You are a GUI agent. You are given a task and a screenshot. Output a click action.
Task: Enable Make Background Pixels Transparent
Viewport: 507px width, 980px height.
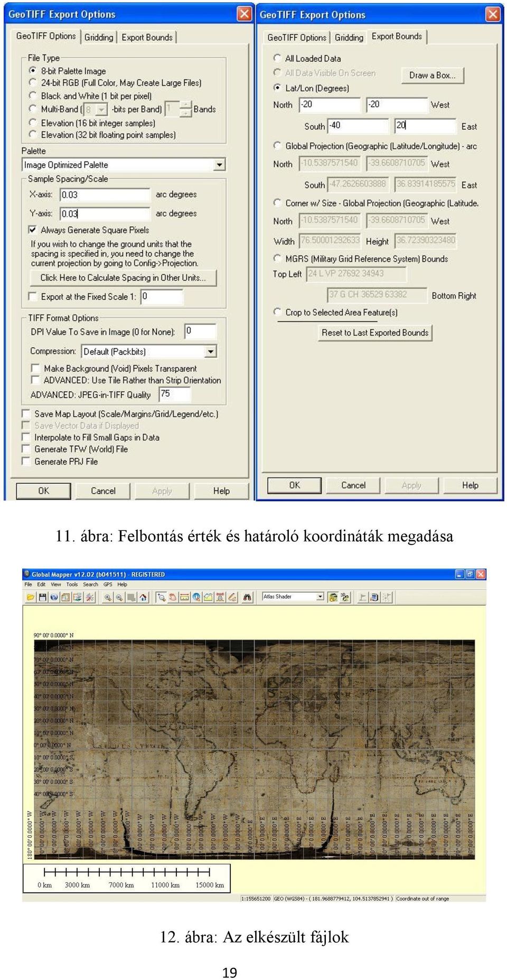pos(35,368)
